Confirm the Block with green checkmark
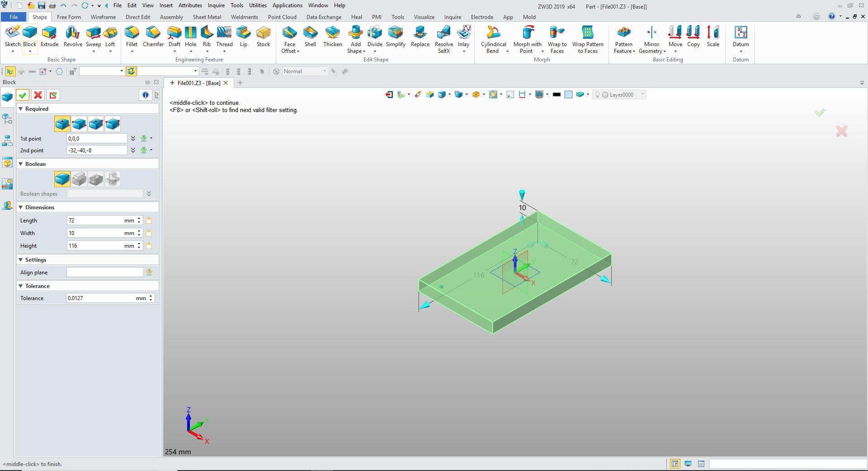The height and width of the screenshot is (471, 868). coord(23,95)
